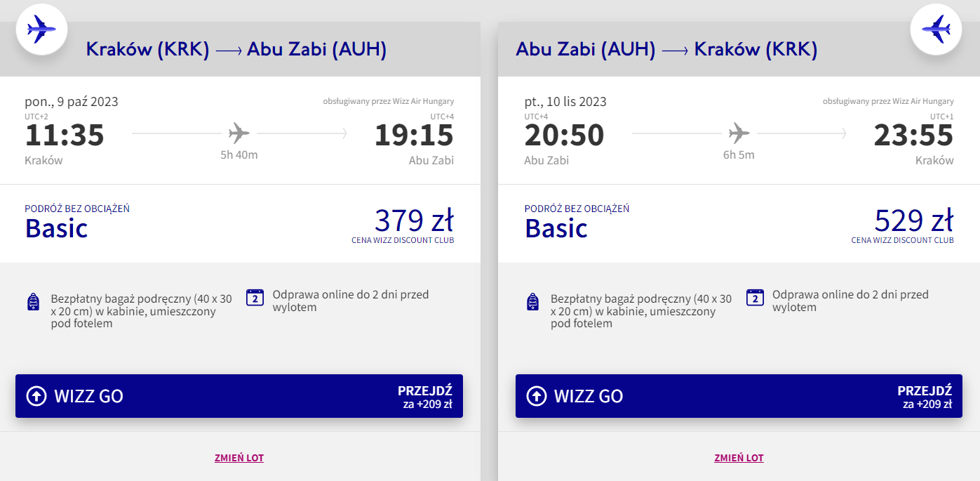
Task: Click the backpack baggage icon on the outbound flight
Action: coord(33,303)
